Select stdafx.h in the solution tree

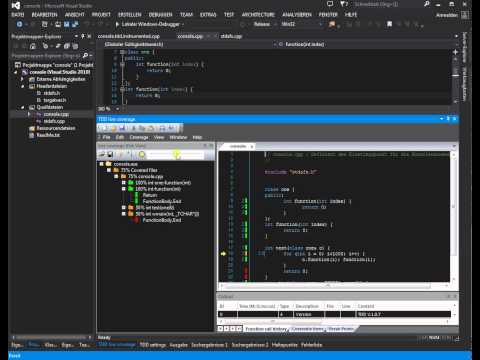click(x=51, y=93)
